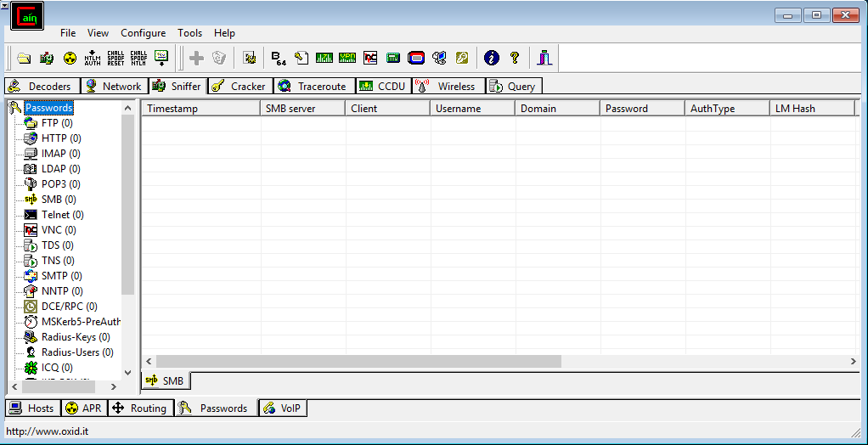Switch to the Cracker tab
868x445 pixels.
pyautogui.click(x=240, y=86)
